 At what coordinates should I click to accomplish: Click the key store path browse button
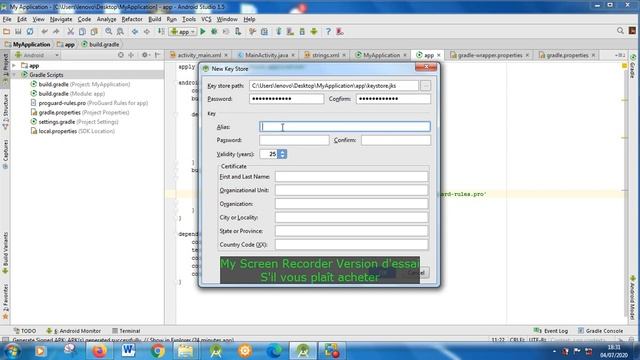click(x=425, y=86)
